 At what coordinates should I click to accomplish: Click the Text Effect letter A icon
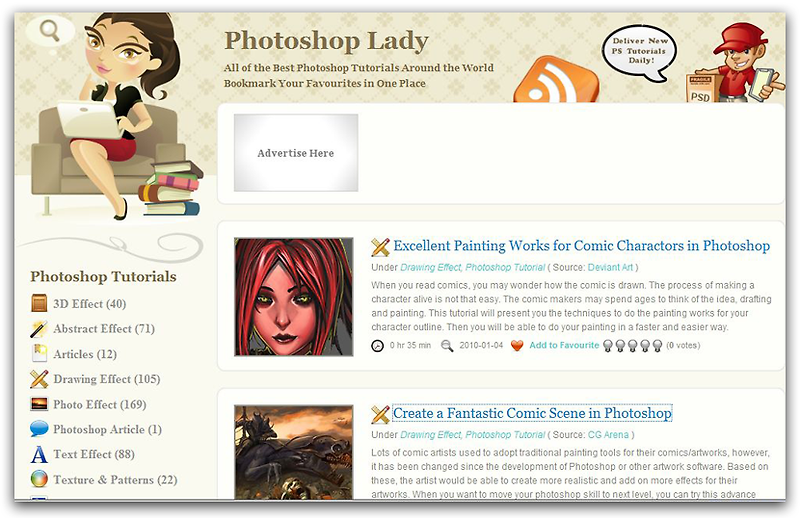pos(39,454)
